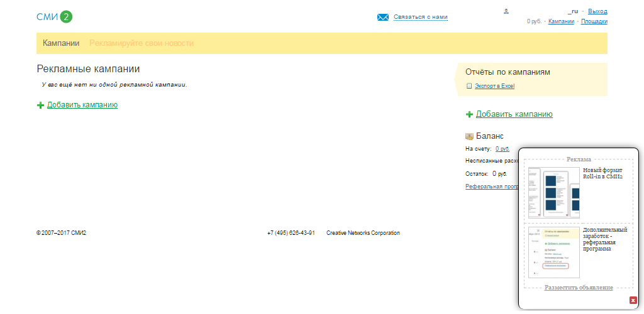Click the Рекламные кампании heading

[88, 69]
